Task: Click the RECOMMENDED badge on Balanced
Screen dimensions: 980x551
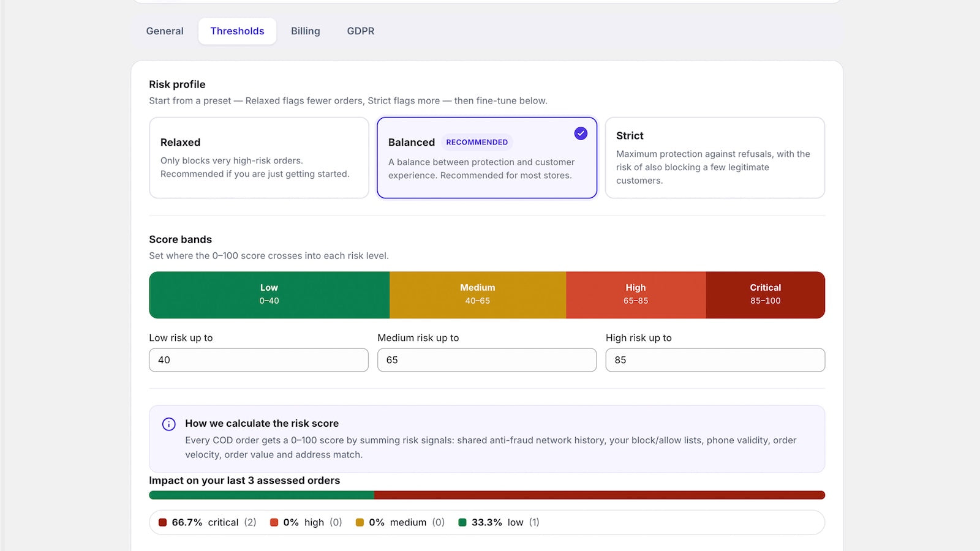Action: (477, 142)
